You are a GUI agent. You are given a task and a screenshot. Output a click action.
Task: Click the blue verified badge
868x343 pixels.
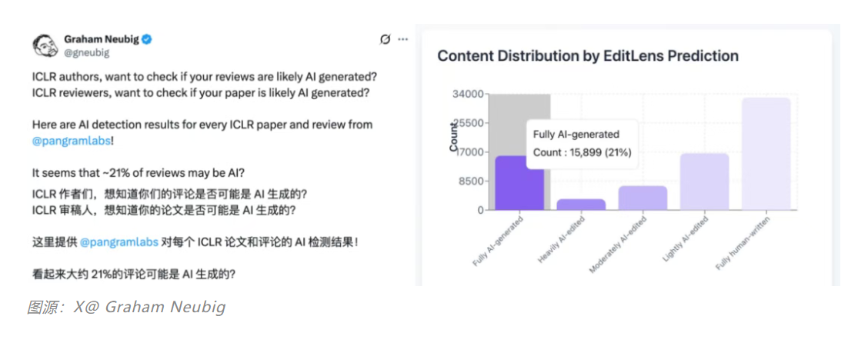point(145,38)
